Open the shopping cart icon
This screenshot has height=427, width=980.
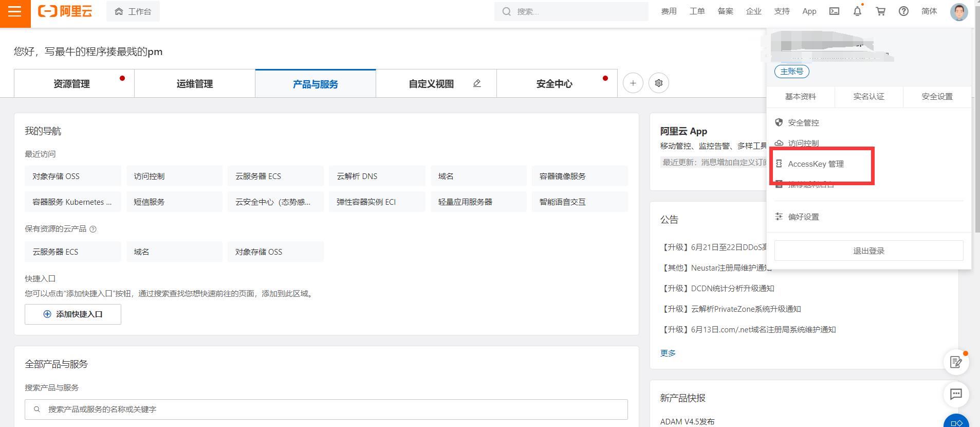point(880,11)
